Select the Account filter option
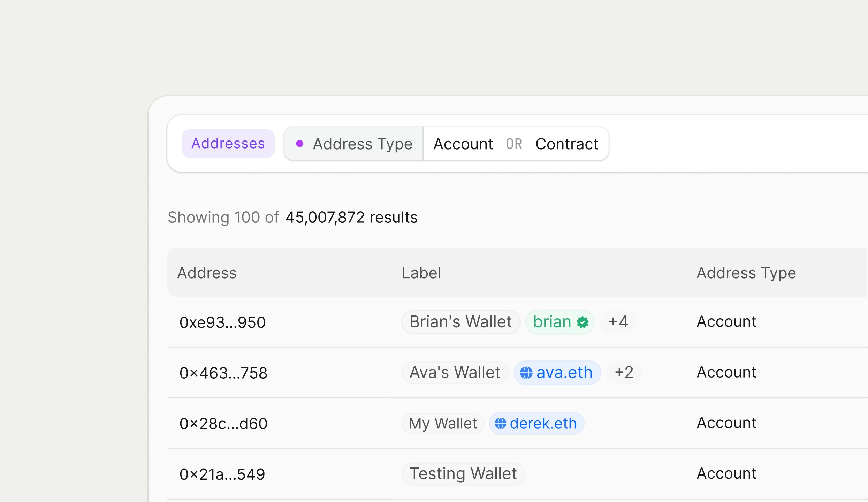This screenshot has width=868, height=502. [x=463, y=144]
